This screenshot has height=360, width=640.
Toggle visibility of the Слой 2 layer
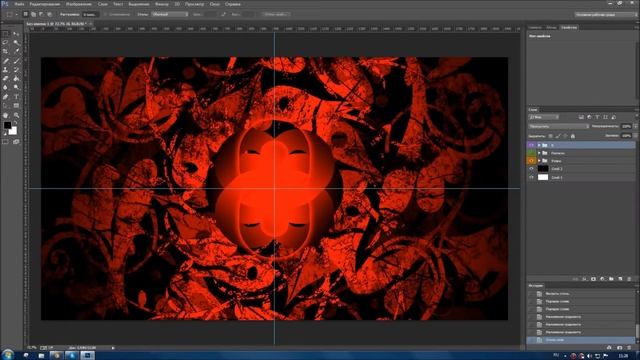[x=531, y=169]
